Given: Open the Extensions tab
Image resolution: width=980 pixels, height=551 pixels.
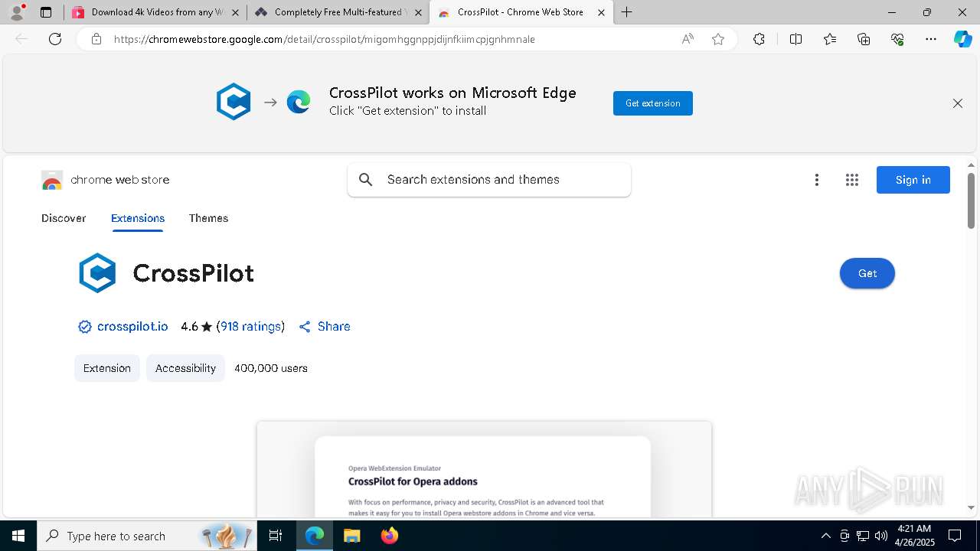Looking at the screenshot, I should 138,218.
